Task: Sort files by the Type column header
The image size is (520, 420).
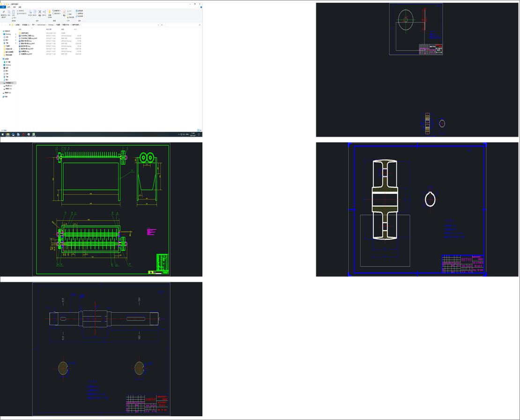Action: 63,29
